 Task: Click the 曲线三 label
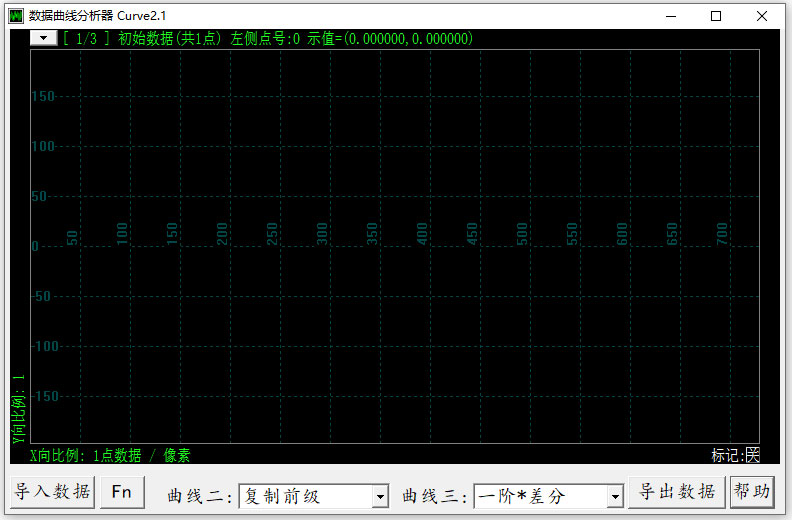434,496
